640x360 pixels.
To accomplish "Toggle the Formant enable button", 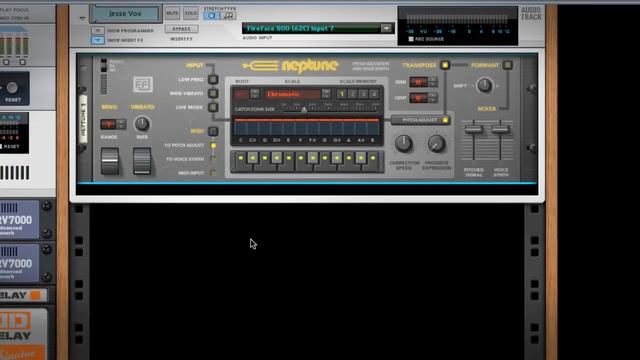I will 507,65.
